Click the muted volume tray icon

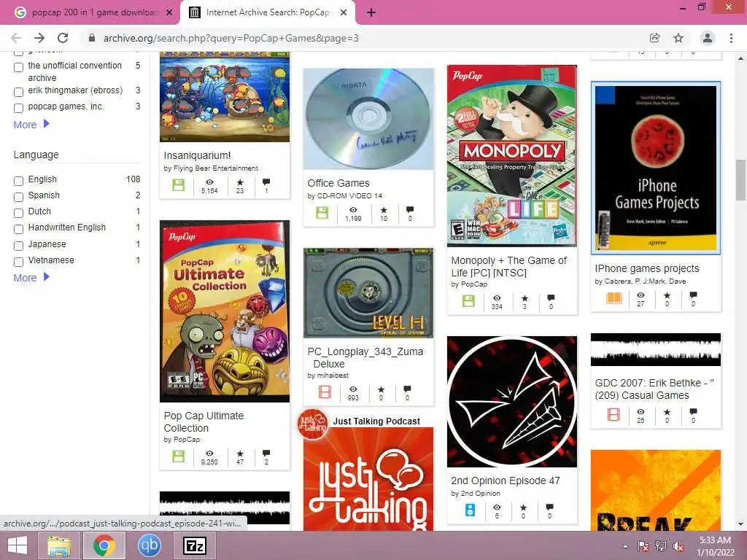[x=678, y=546]
